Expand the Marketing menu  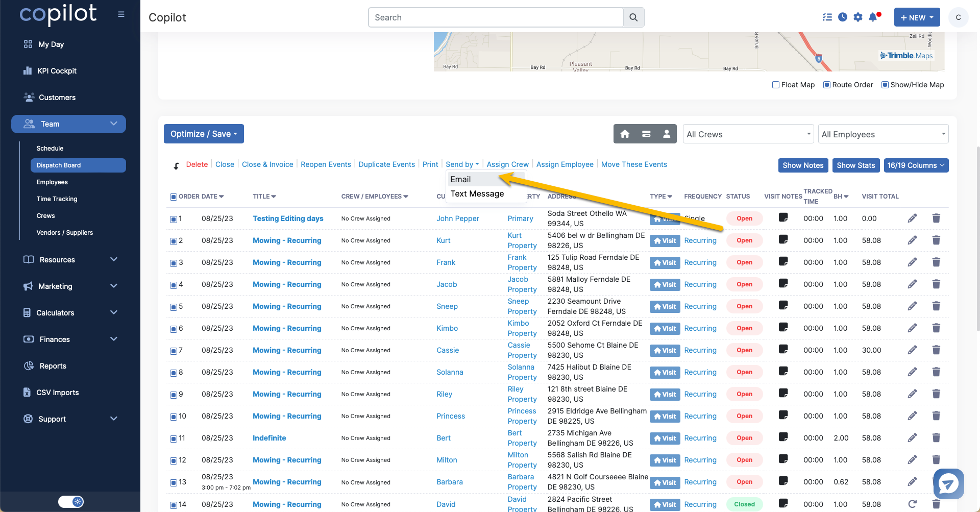(70, 286)
